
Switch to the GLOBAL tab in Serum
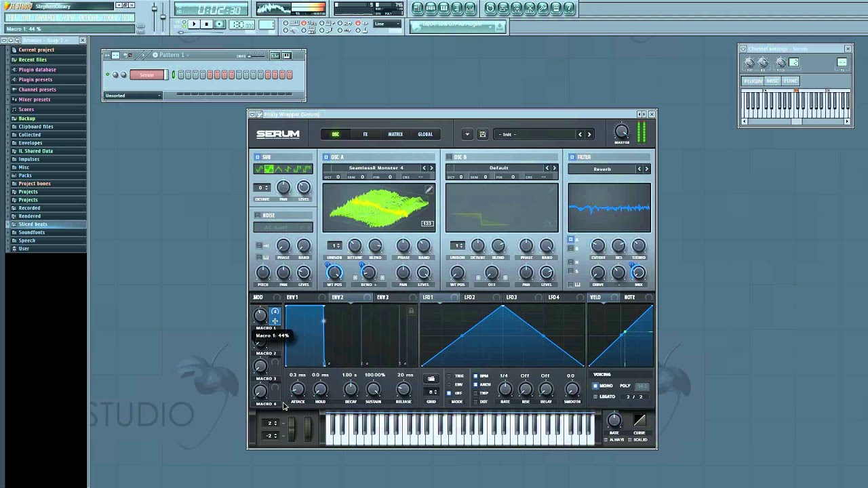pos(425,134)
